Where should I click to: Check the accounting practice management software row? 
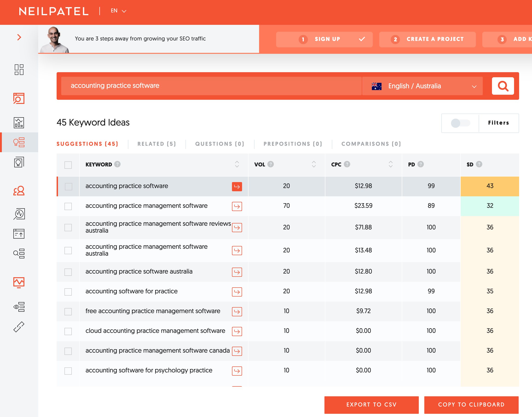tap(68, 206)
